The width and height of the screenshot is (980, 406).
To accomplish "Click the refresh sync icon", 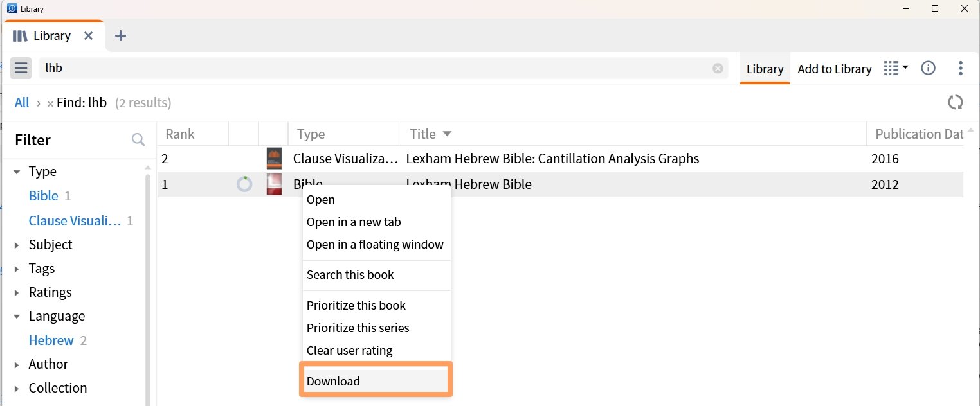I will point(956,102).
